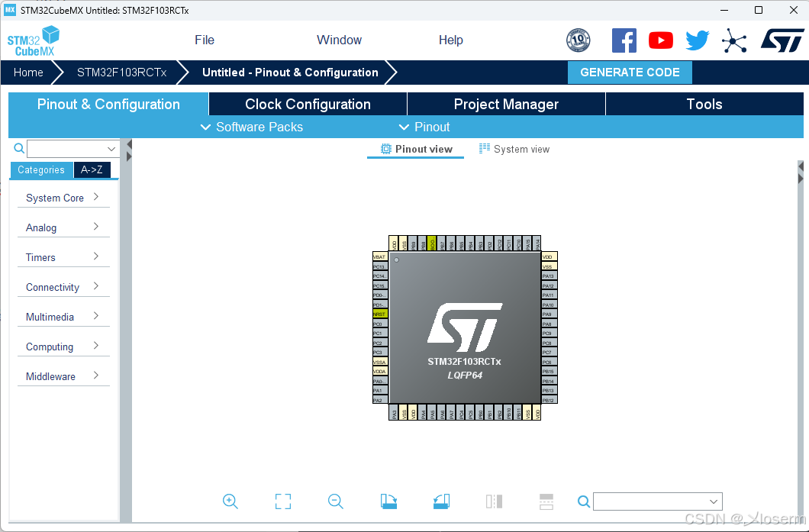Select the PB15 pin on the chip
The image size is (809, 532).
pyautogui.click(x=549, y=371)
